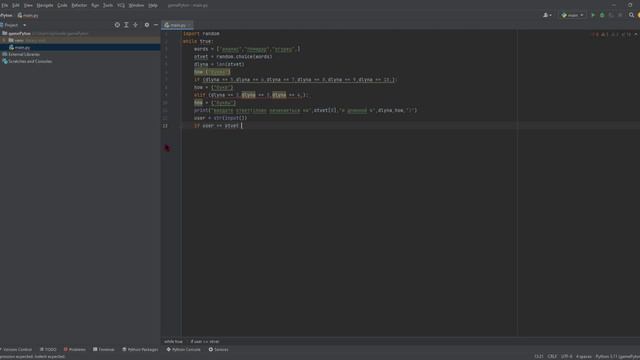The width and height of the screenshot is (640, 360).
Task: Open the Help menu
Action: (153, 5)
